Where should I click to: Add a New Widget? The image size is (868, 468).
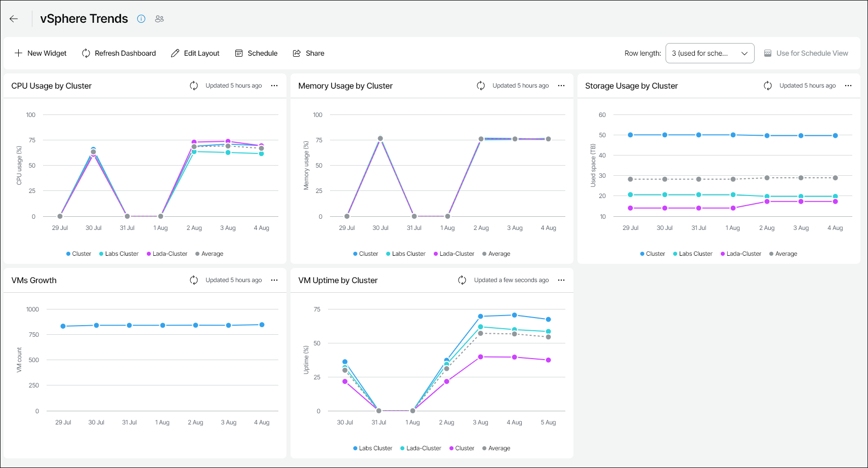pos(40,53)
